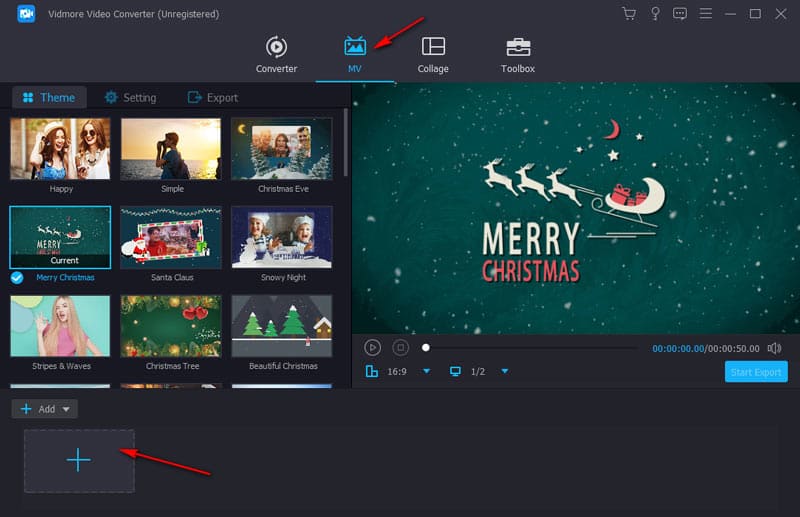Click the monitor display icon
The width and height of the screenshot is (800, 517).
coord(455,372)
